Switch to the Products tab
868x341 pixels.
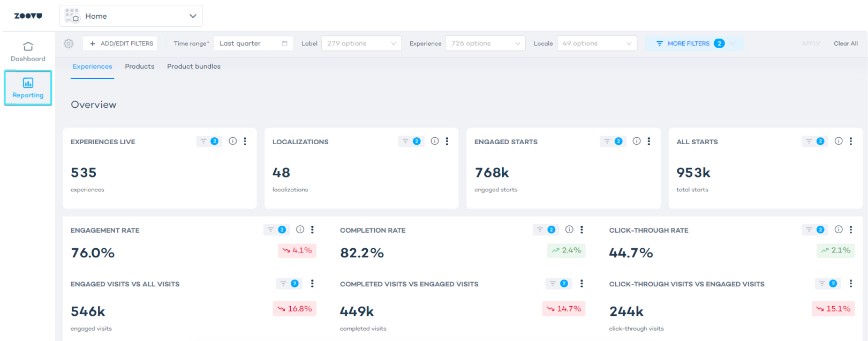pyautogui.click(x=140, y=66)
